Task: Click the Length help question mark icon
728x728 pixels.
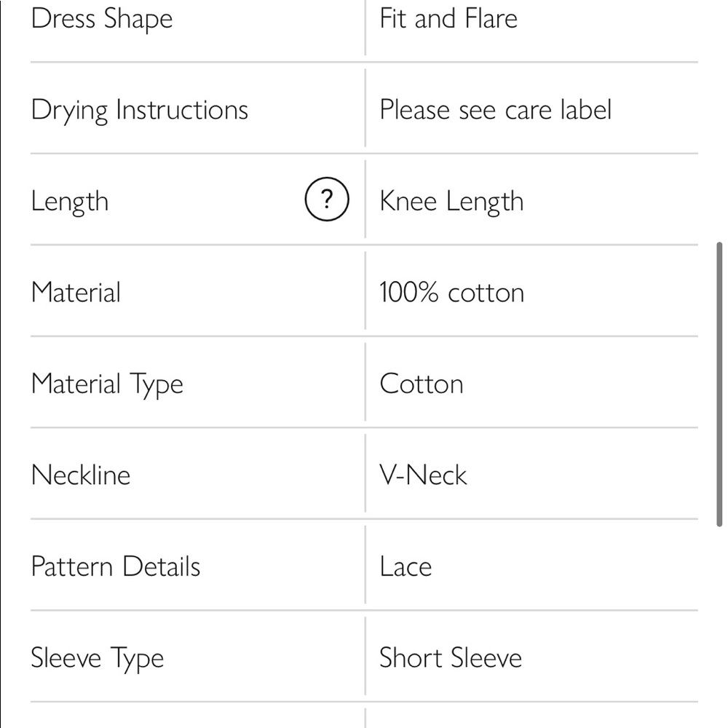Action: tap(327, 199)
